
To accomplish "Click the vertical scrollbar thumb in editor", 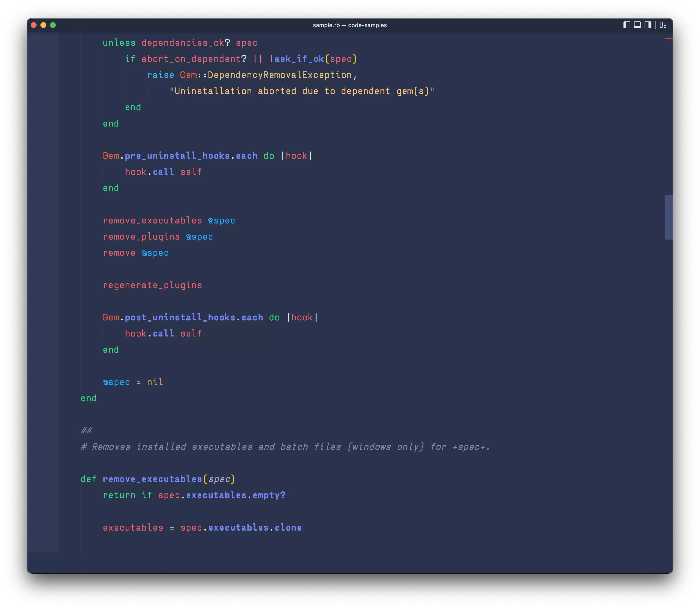I will 668,217.
